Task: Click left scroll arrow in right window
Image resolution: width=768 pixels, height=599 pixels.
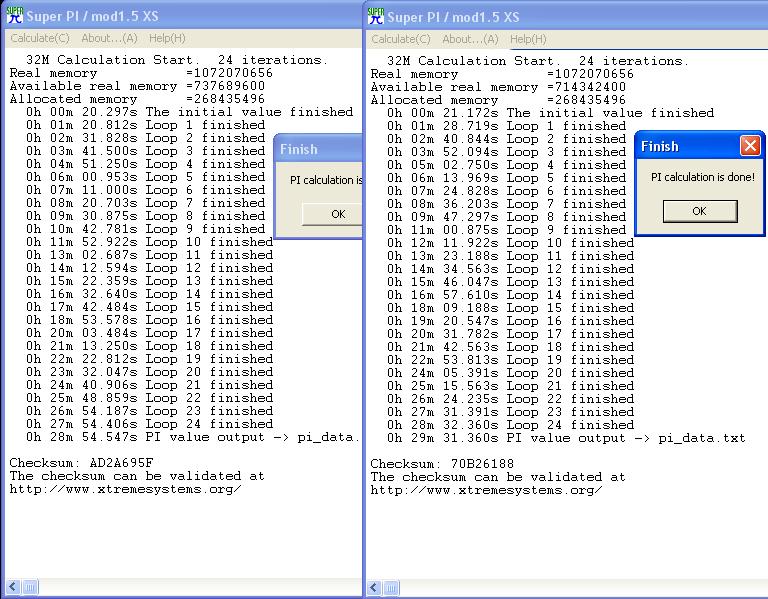Action: 374,587
